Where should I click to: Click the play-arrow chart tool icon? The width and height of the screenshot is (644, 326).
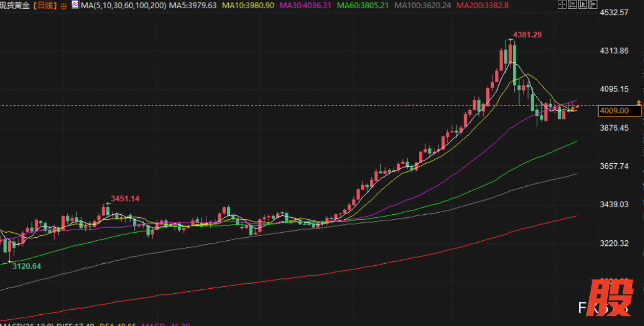click(x=582, y=5)
